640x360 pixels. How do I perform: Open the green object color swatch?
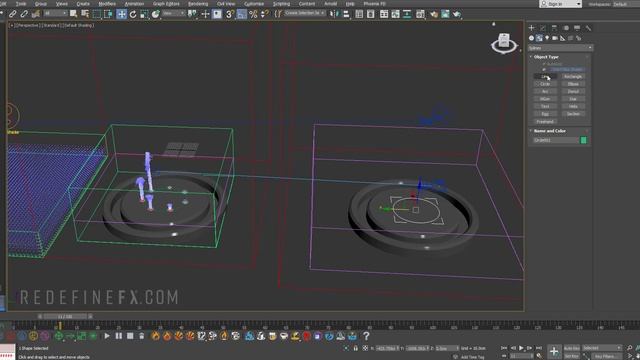[x=584, y=140]
